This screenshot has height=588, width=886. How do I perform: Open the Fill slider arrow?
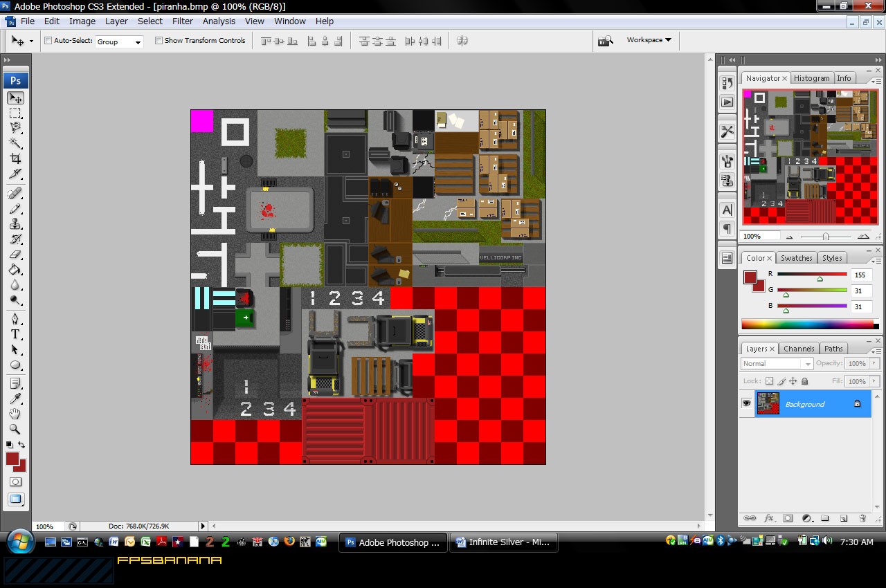point(874,381)
